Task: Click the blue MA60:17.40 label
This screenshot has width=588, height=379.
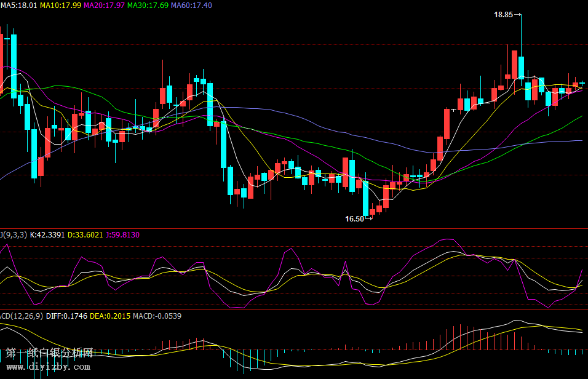Action: 191,5
